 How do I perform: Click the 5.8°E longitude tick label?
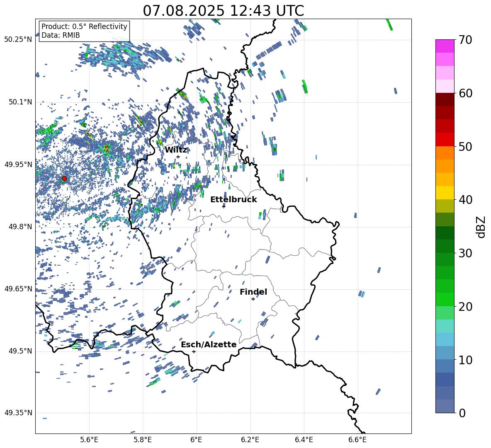tap(143, 440)
